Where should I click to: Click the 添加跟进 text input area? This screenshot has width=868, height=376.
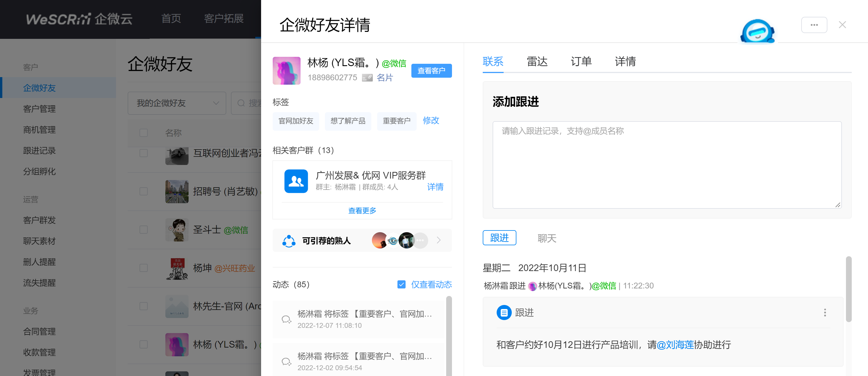point(666,165)
